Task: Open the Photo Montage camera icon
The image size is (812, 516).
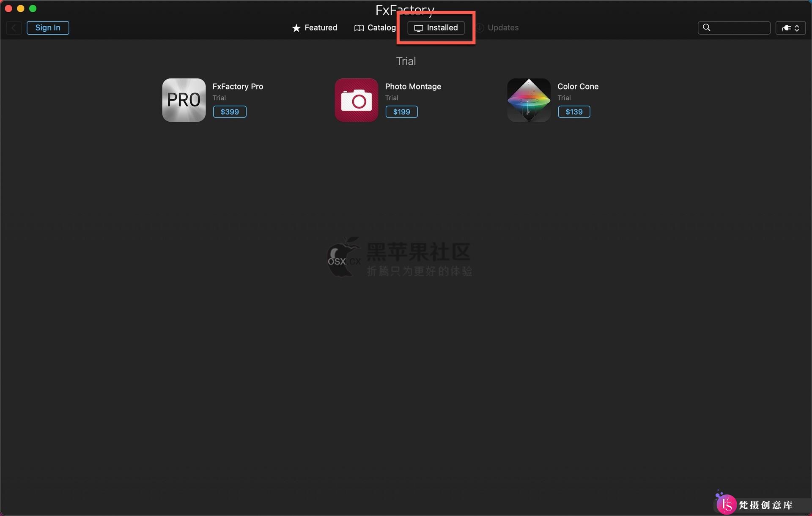Action: click(357, 100)
